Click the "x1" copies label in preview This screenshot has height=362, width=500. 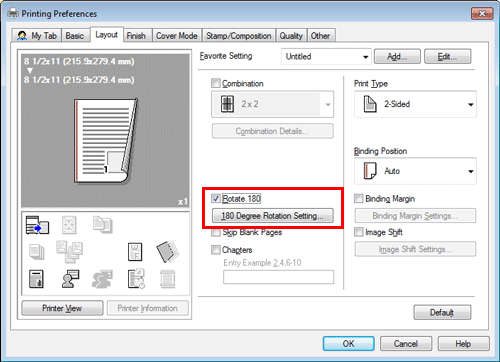[182, 202]
